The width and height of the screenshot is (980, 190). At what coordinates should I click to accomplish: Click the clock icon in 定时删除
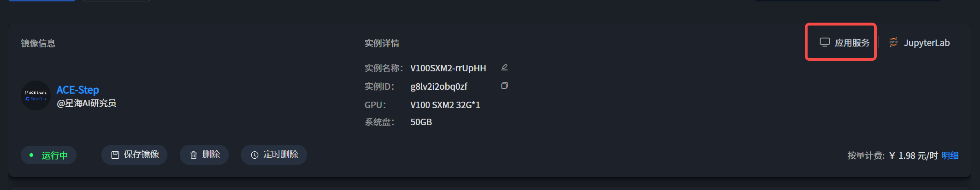pos(254,155)
